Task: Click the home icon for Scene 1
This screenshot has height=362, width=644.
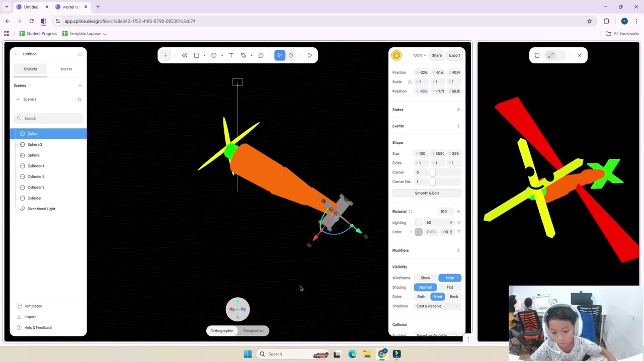Action: 79,99
